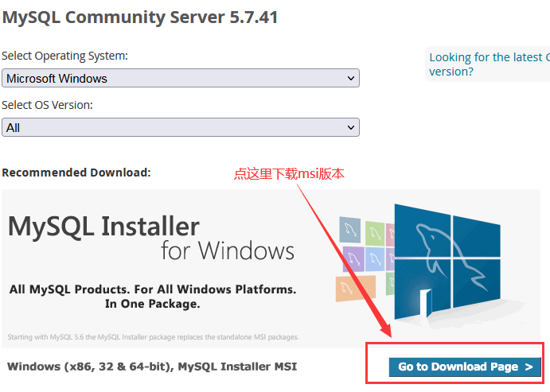Click the 'Windows (x86, 32 & 64-bit), MySQL Installer MSI' text
The height and width of the screenshot is (392, 550).
point(152,367)
